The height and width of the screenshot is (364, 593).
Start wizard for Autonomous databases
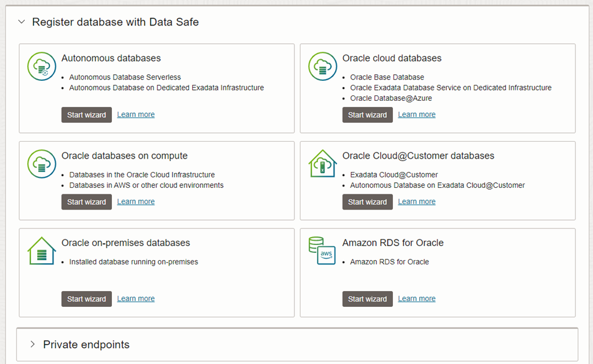(86, 115)
